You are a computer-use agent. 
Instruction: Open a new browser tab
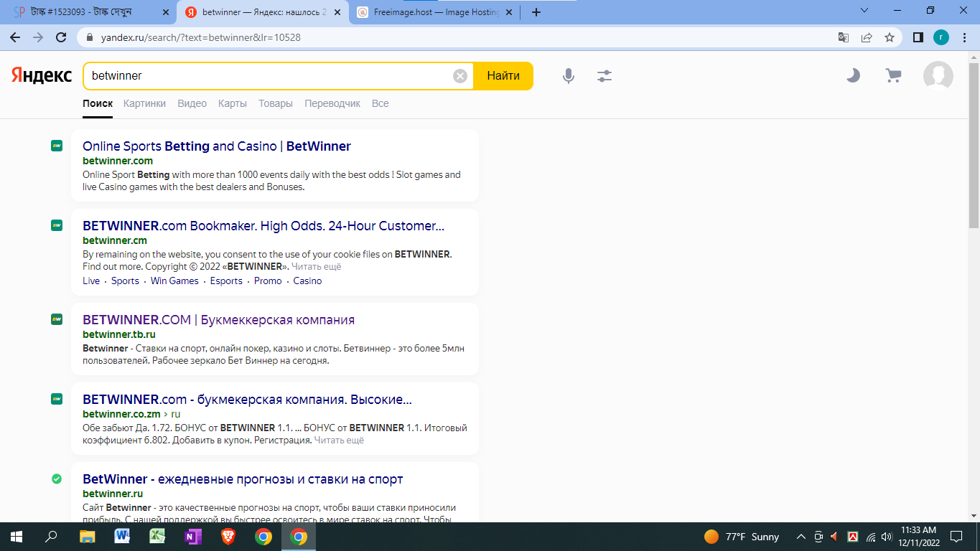click(536, 12)
